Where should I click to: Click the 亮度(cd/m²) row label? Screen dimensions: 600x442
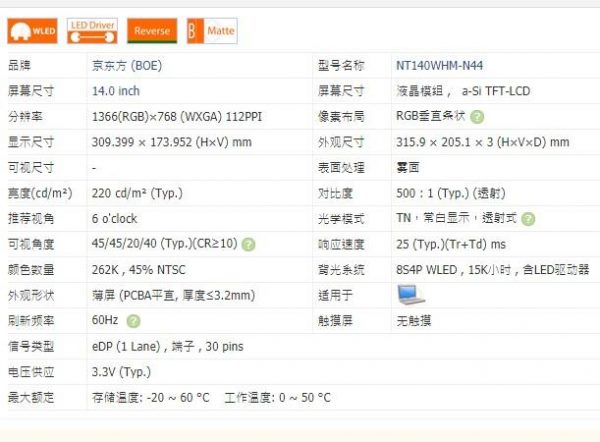point(40,193)
